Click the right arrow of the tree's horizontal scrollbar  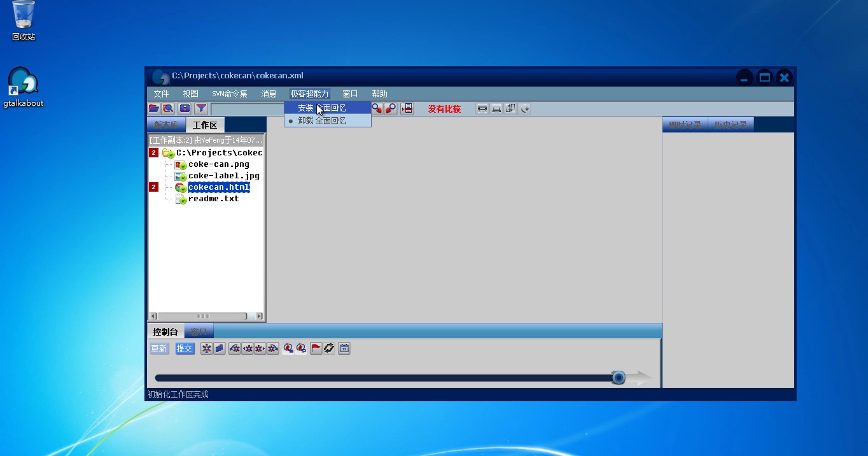259,316
